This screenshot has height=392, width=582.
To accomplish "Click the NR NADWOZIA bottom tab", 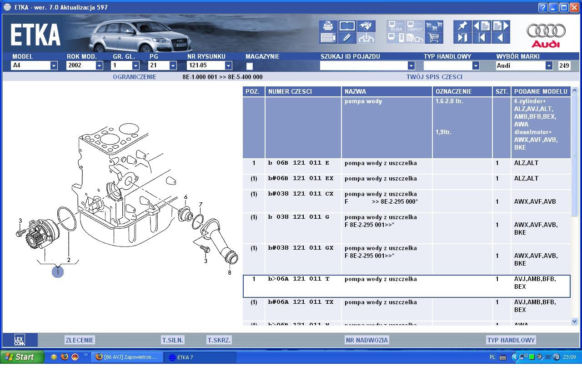I will 366,340.
